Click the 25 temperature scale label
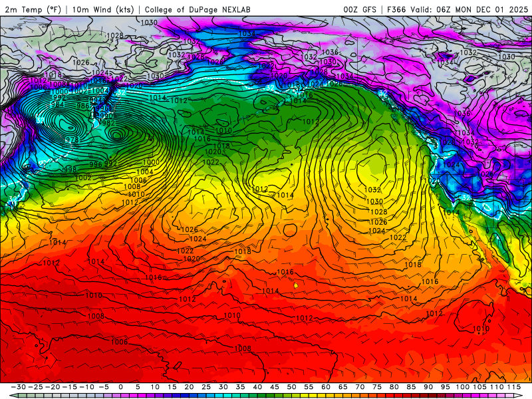532x399 pixels. [x=206, y=387]
